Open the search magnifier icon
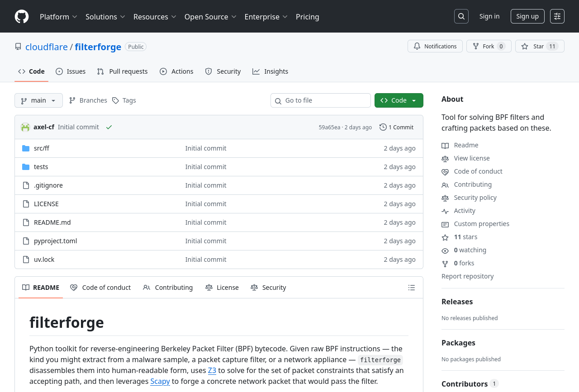The width and height of the screenshot is (579, 392). pos(461,16)
